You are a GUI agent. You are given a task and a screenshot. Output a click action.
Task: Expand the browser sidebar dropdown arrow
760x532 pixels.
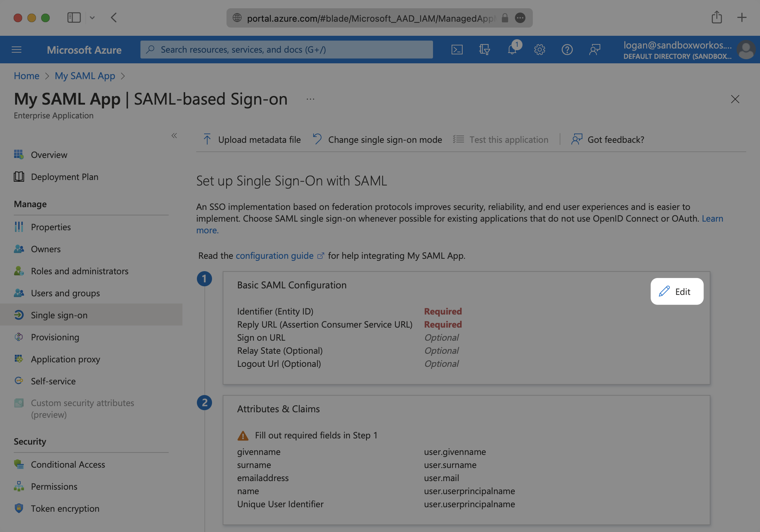point(92,18)
